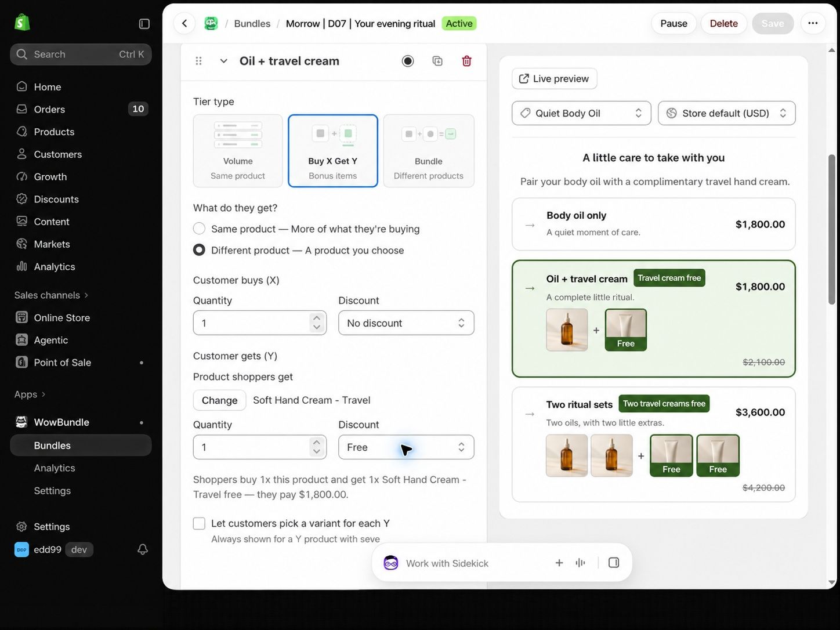Choose the Volume tier type card
Image resolution: width=840 pixels, height=630 pixels.
[x=238, y=151]
